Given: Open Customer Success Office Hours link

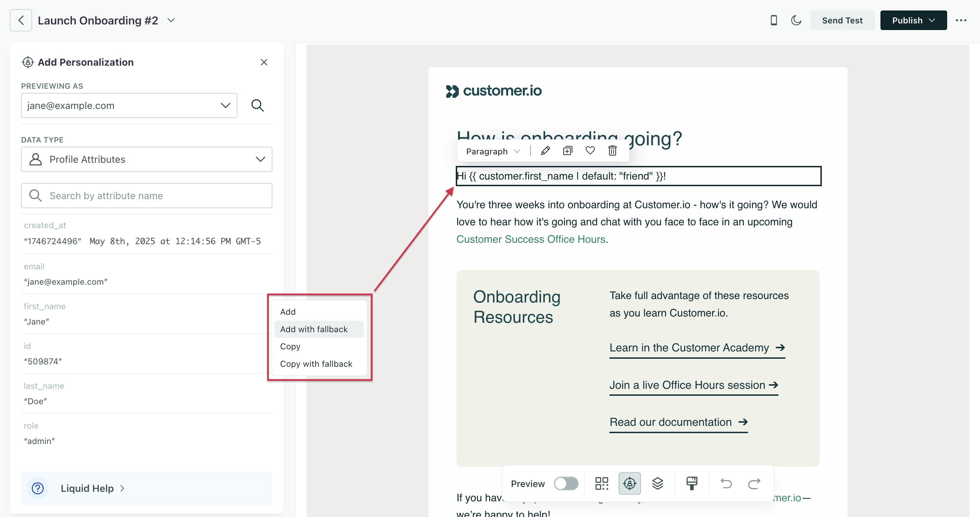Looking at the screenshot, I should (530, 239).
